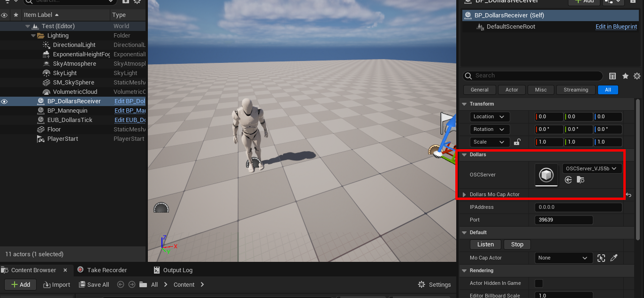Click the pick-actor-from-scene icon beside Mo Cap Actor
Screen dimensions: 644x298
point(601,258)
